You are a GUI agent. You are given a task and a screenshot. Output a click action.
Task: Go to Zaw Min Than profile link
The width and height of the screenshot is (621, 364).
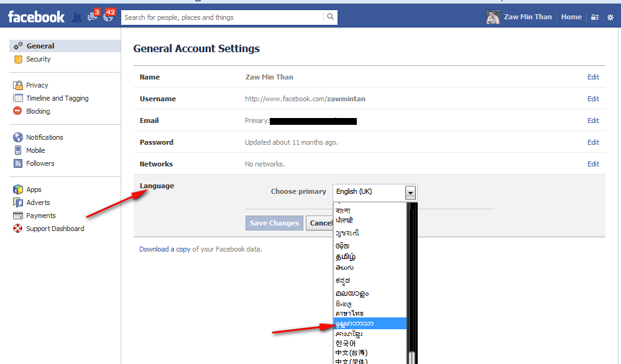click(528, 17)
